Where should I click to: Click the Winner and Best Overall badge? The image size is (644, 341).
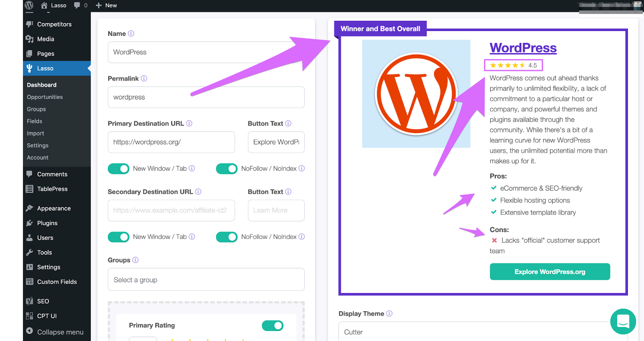(380, 29)
